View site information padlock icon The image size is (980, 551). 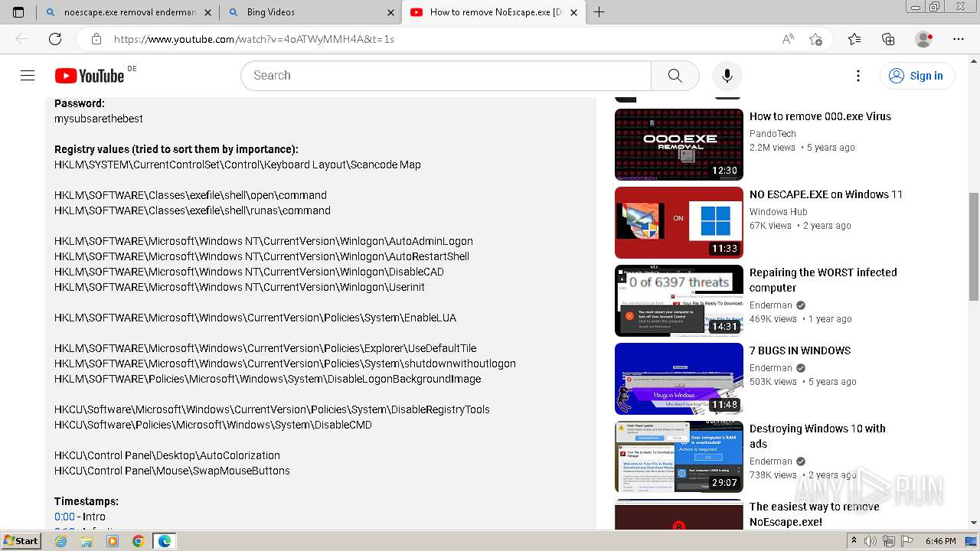(96, 38)
